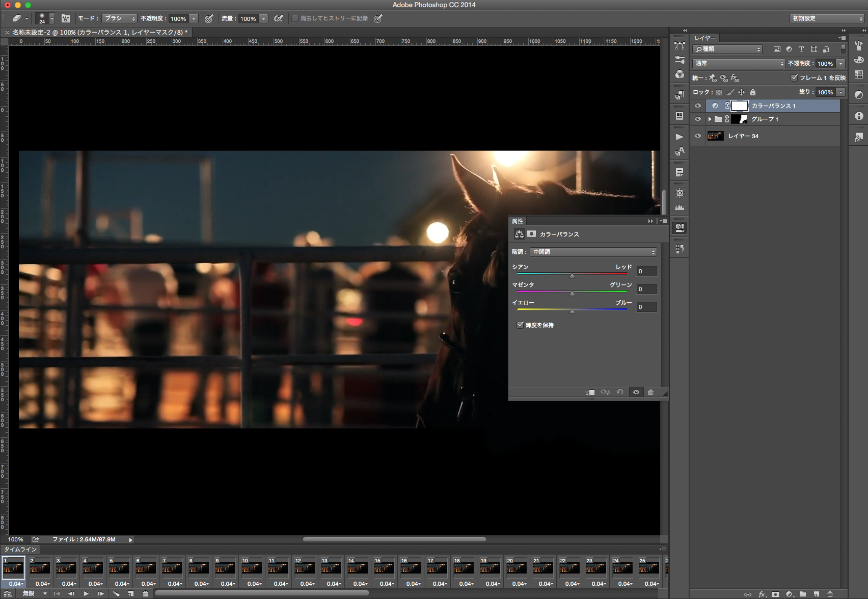Open the 種類 layer filter dropdown
This screenshot has width=868, height=599.
pos(727,49)
